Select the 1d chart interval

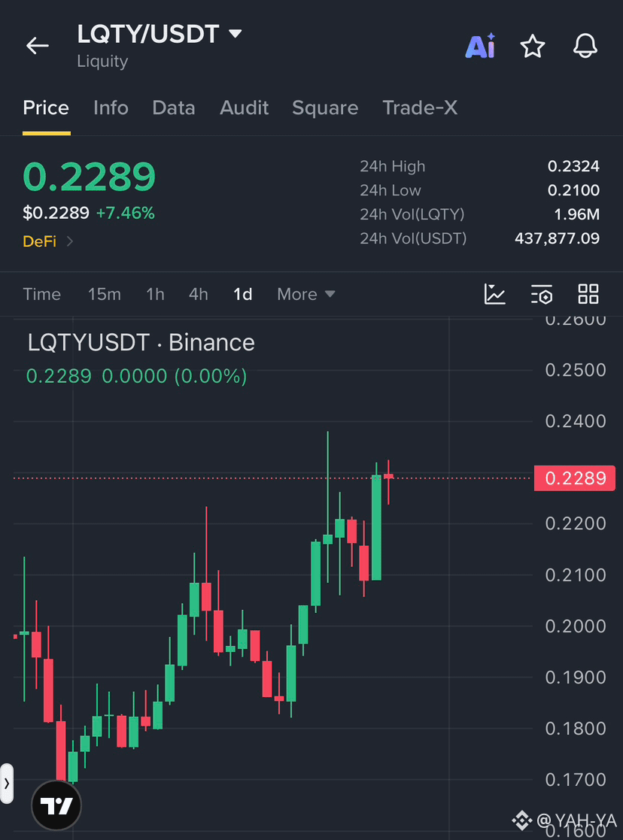point(243,294)
